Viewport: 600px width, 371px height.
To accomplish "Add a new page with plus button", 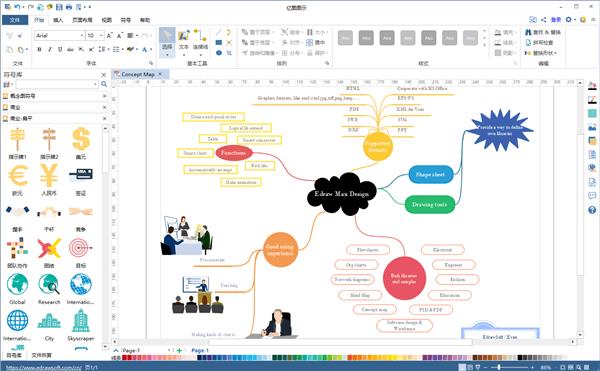I will (x=179, y=350).
